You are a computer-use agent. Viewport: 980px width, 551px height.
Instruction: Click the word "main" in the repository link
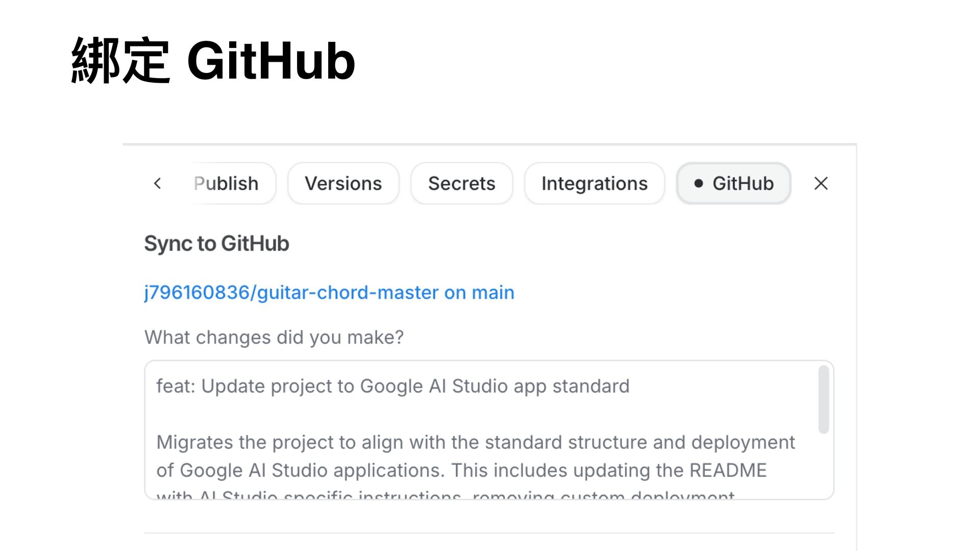[x=493, y=293]
